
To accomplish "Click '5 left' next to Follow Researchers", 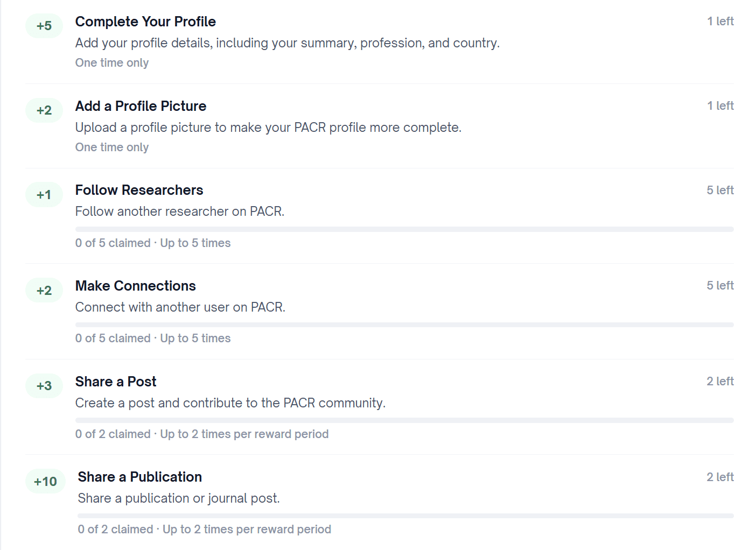I will (720, 190).
